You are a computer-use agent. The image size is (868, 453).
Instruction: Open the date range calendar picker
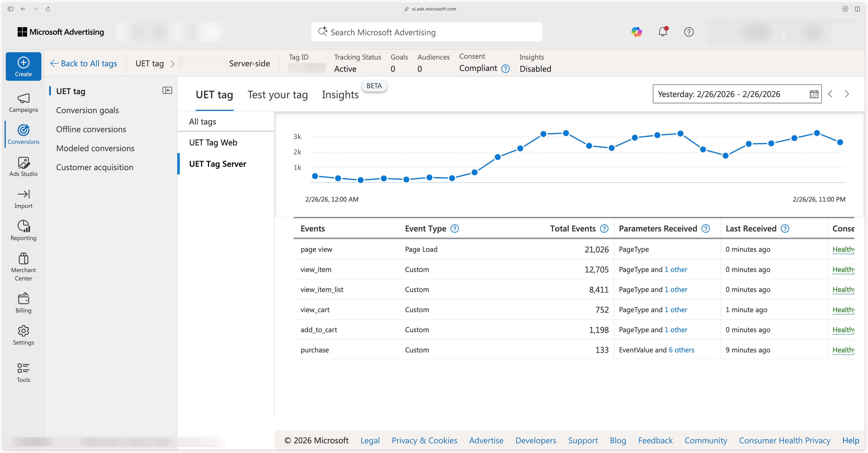[814, 94]
